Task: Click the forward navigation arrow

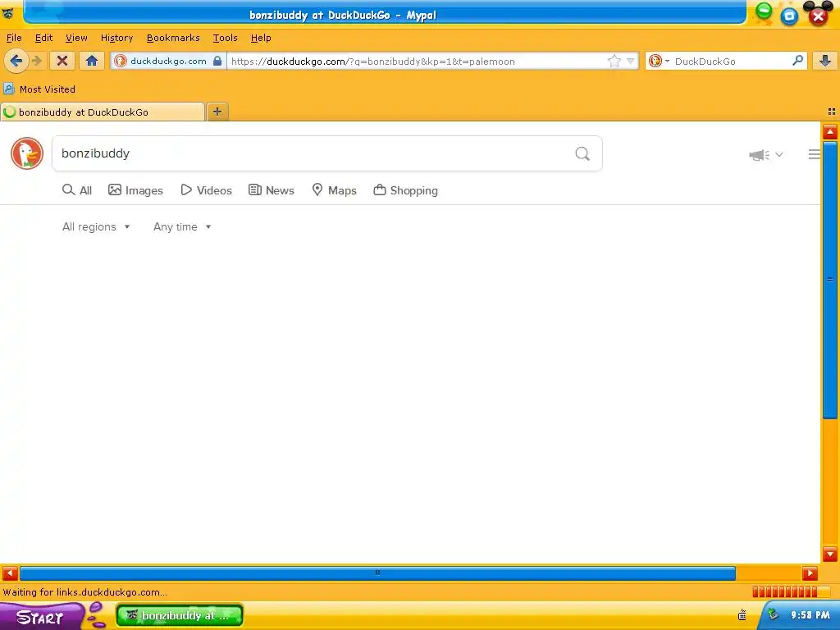Action: pyautogui.click(x=37, y=61)
